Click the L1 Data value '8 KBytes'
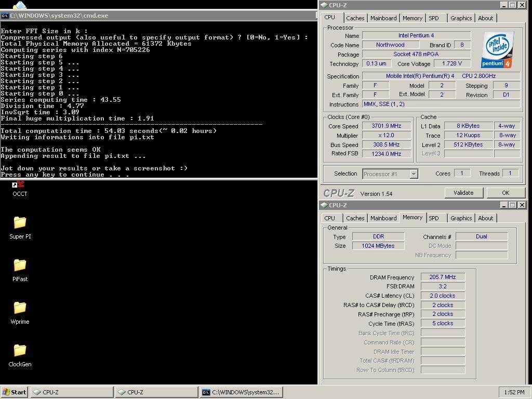Viewport: 532px width, 399px height. tap(468, 126)
